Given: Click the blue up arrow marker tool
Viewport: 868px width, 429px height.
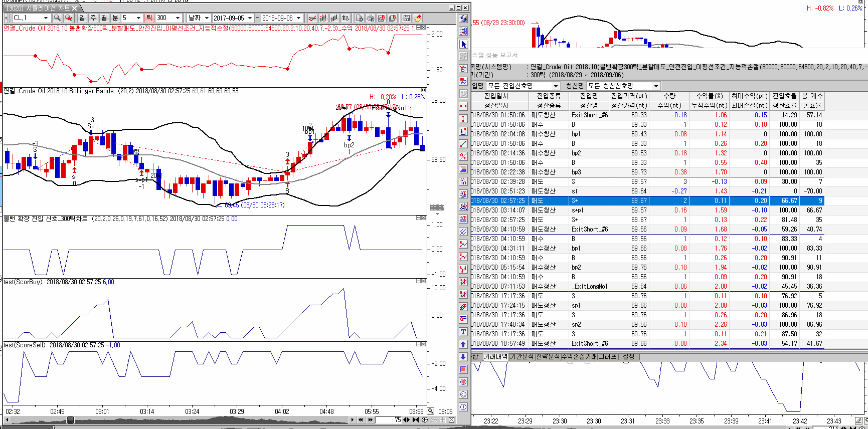Looking at the screenshot, I should 463,344.
